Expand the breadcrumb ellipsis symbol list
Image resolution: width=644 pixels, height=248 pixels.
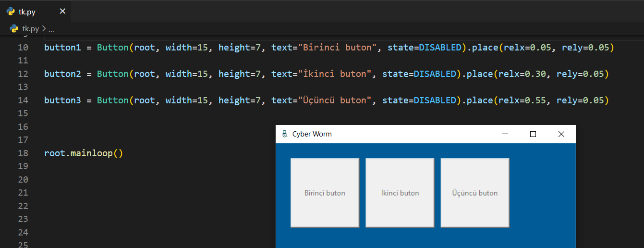[x=51, y=29]
